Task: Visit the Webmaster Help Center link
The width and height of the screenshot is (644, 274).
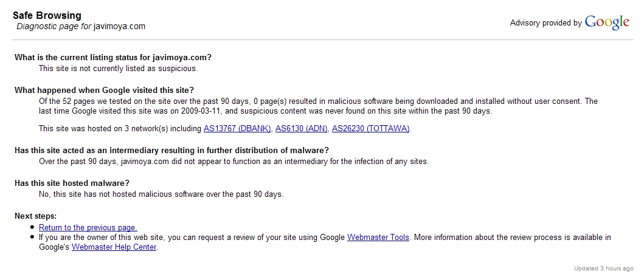Action: point(114,247)
